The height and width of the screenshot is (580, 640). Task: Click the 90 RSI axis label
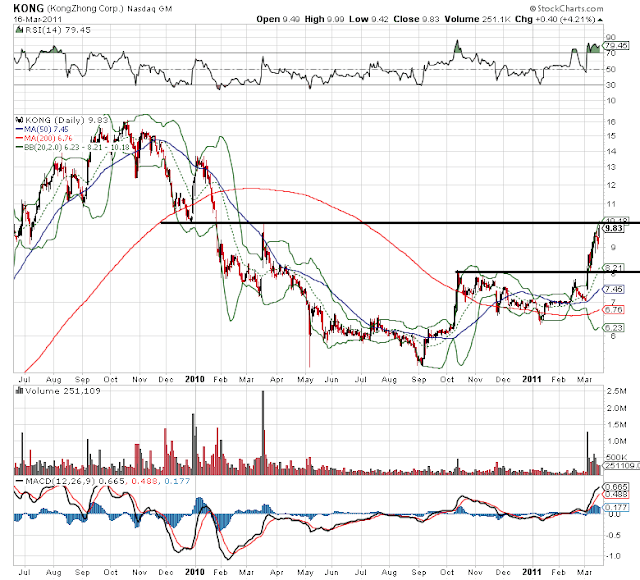click(611, 38)
